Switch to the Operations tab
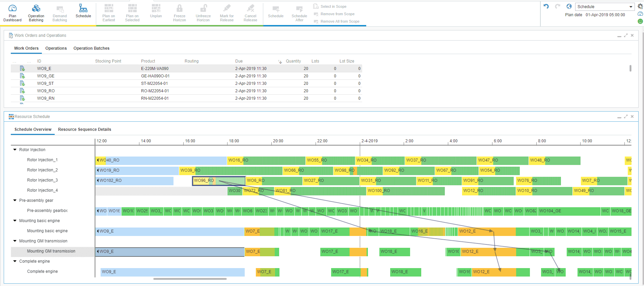The height and width of the screenshot is (286, 644). tap(56, 48)
